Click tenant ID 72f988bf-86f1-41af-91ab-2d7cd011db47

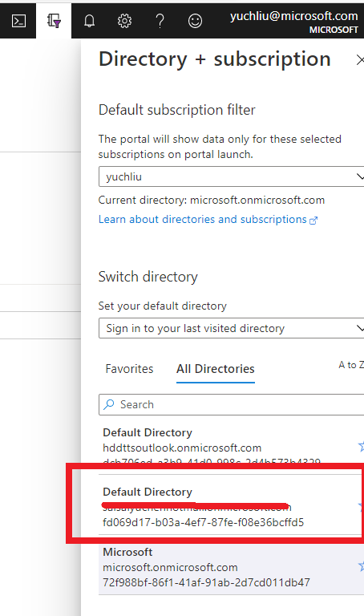click(206, 582)
